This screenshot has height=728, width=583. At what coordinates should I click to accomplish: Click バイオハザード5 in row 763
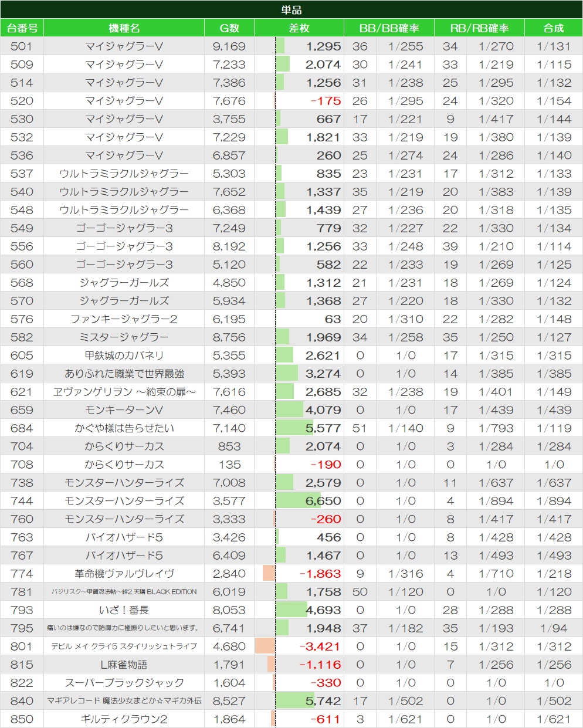pos(124,537)
